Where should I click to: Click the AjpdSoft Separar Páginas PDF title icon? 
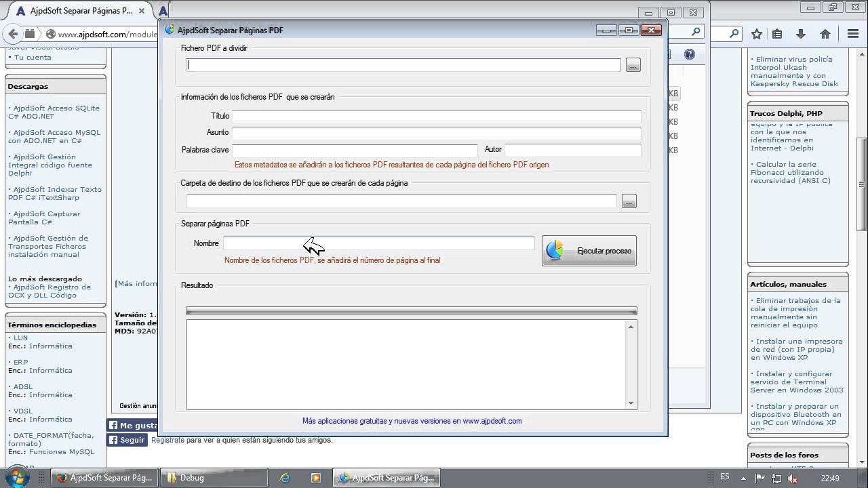[170, 30]
